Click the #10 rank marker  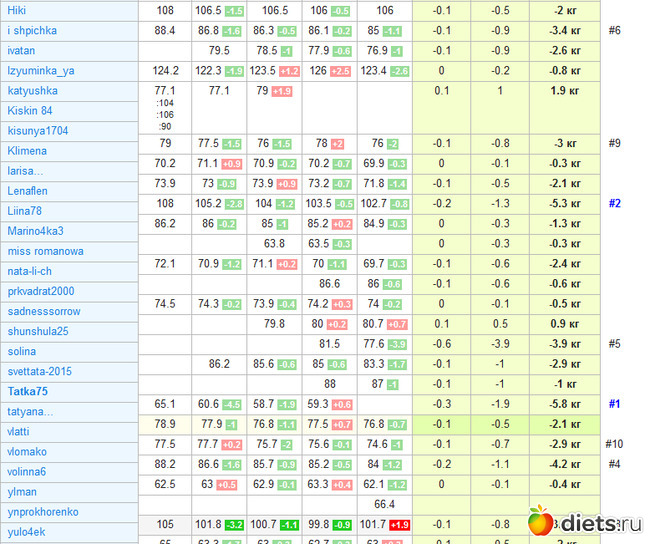click(x=614, y=444)
